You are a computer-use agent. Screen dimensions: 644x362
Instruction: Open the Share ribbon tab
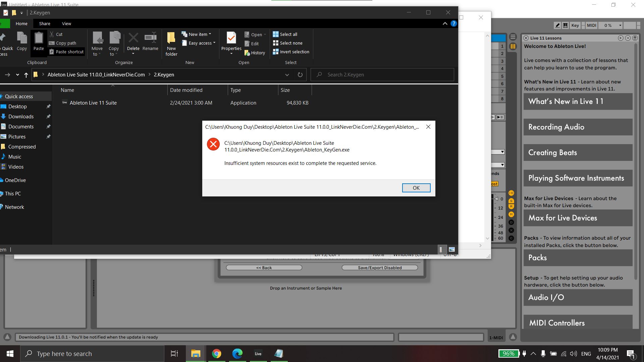point(45,23)
